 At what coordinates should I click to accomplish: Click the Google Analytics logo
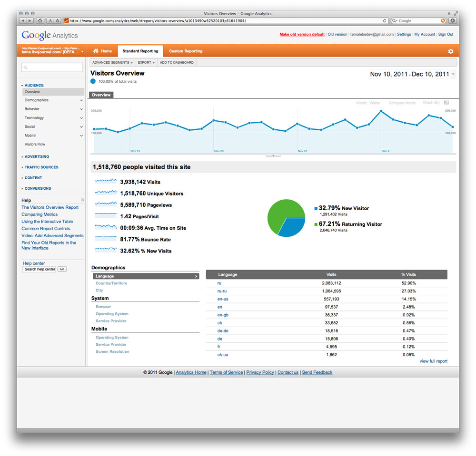pyautogui.click(x=50, y=35)
